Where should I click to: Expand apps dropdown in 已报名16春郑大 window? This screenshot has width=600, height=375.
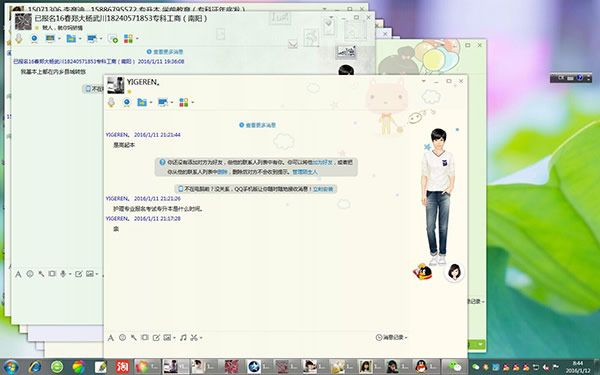tap(137, 39)
